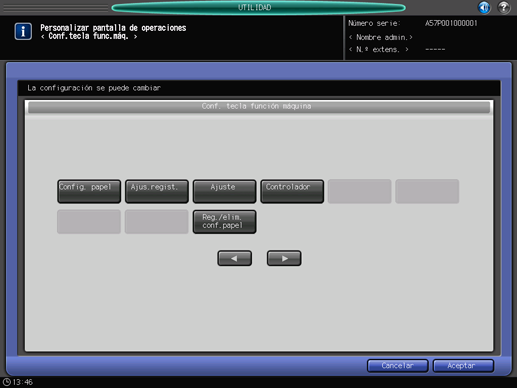517x388 pixels.
Task: Click the clock icon by 13:46
Action: click(x=6, y=382)
